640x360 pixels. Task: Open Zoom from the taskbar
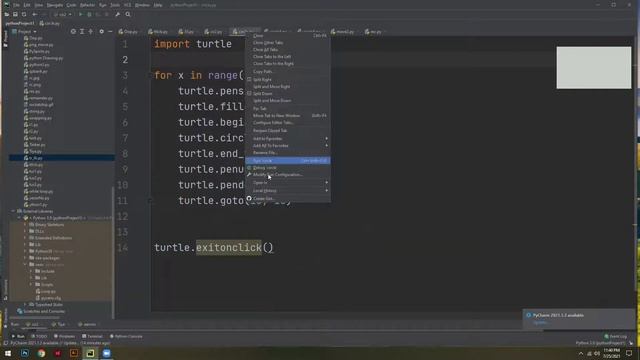(x=107, y=353)
